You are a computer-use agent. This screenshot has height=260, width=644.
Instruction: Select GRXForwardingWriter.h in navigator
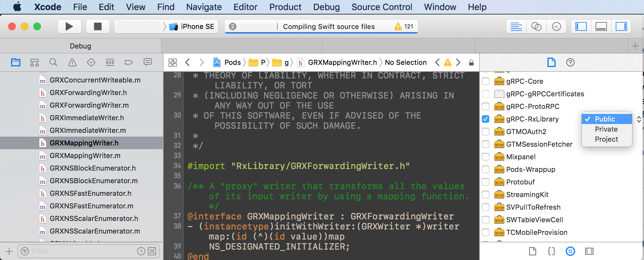coord(81,93)
